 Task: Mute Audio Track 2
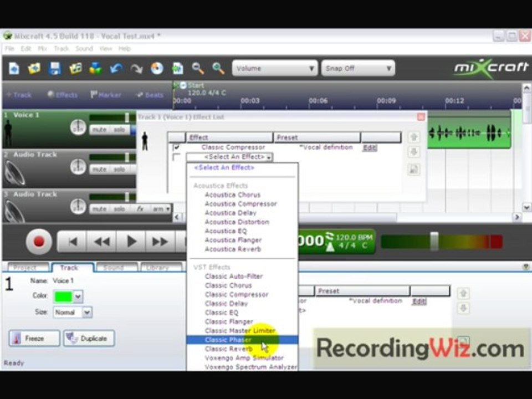click(x=99, y=170)
